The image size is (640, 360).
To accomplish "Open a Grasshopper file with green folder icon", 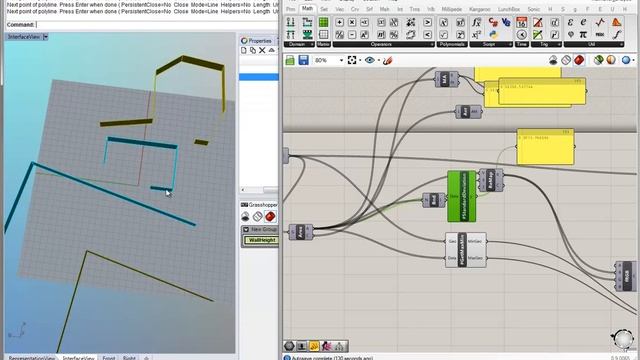I will [x=290, y=60].
